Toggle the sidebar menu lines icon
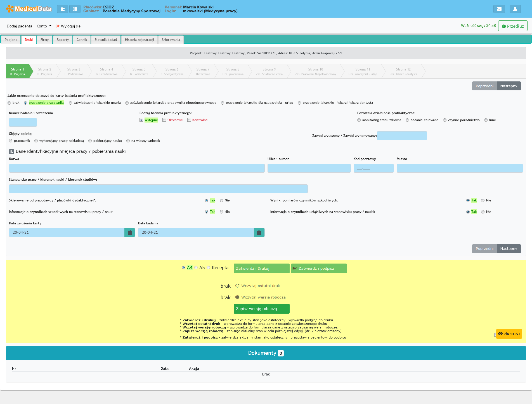 tap(63, 9)
